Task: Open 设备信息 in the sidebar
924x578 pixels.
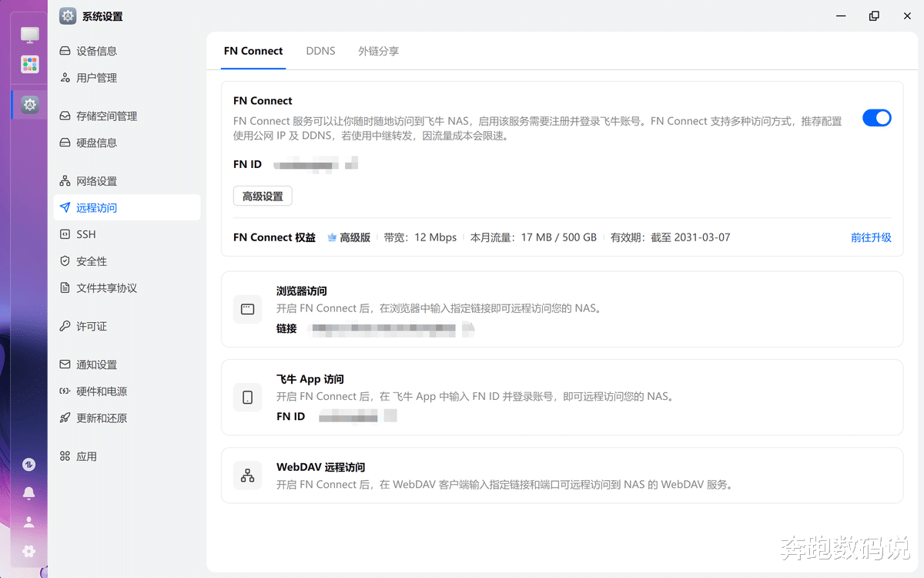Action: click(x=127, y=51)
